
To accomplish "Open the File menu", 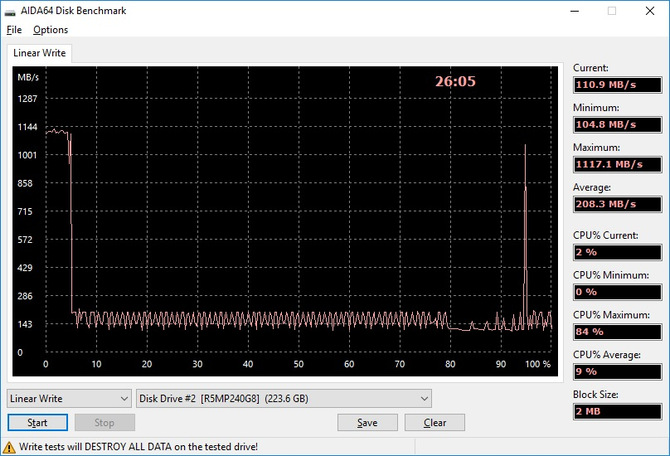I will (x=14, y=30).
